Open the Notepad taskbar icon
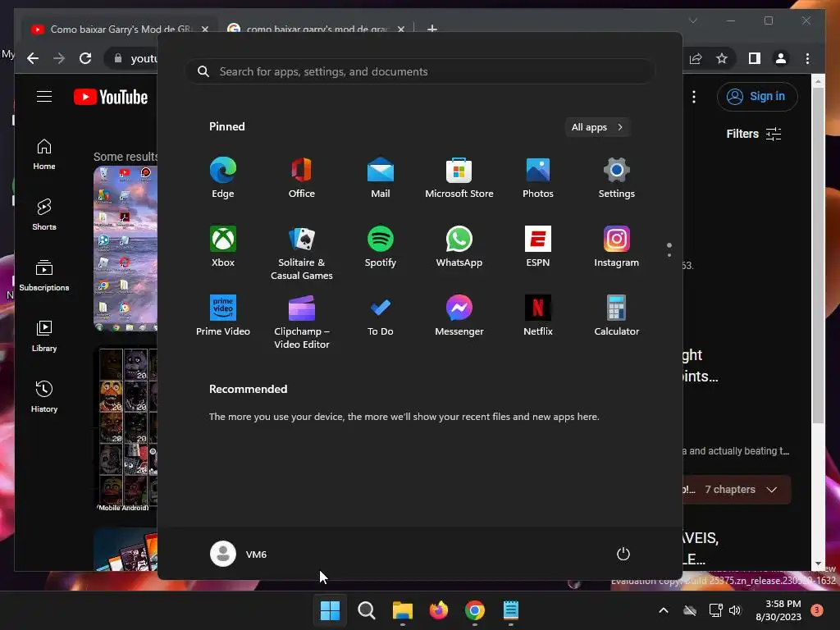 click(x=511, y=610)
